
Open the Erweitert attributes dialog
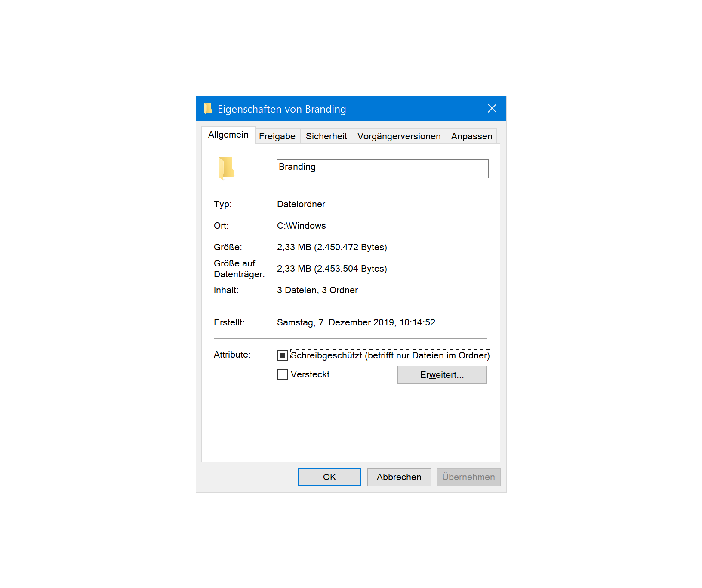coord(442,374)
